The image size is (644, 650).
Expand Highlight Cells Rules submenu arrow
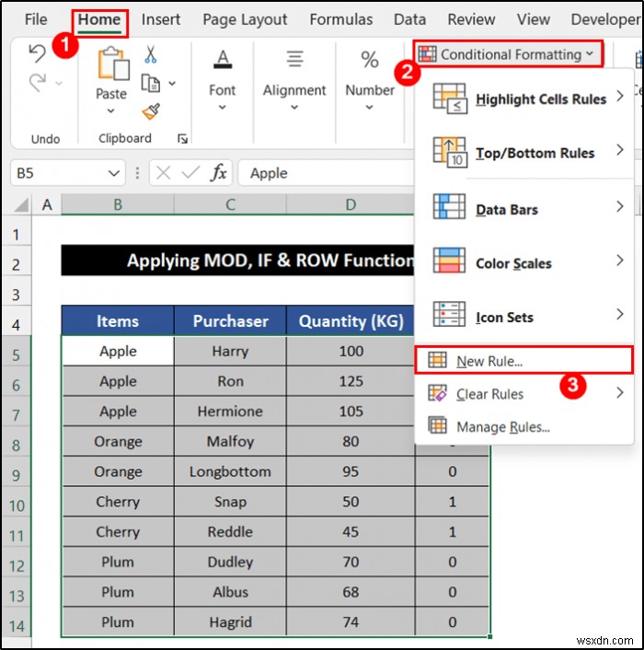619,97
